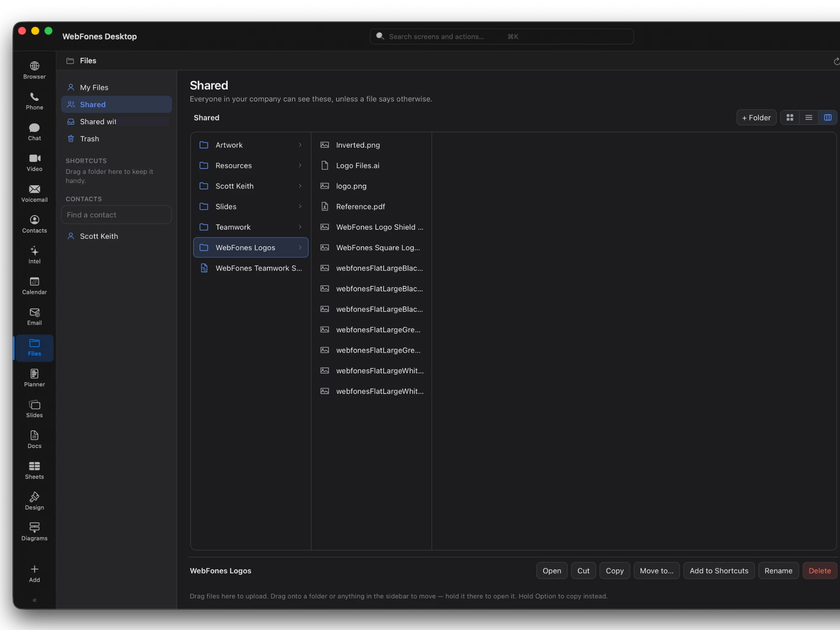This screenshot has width=840, height=630.
Task: Select the Reference.pdf file
Action: click(371, 207)
